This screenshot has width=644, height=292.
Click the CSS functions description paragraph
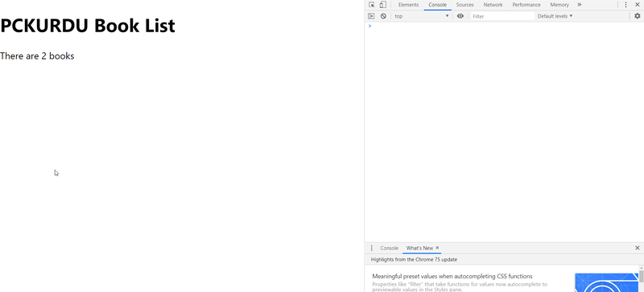point(460,286)
